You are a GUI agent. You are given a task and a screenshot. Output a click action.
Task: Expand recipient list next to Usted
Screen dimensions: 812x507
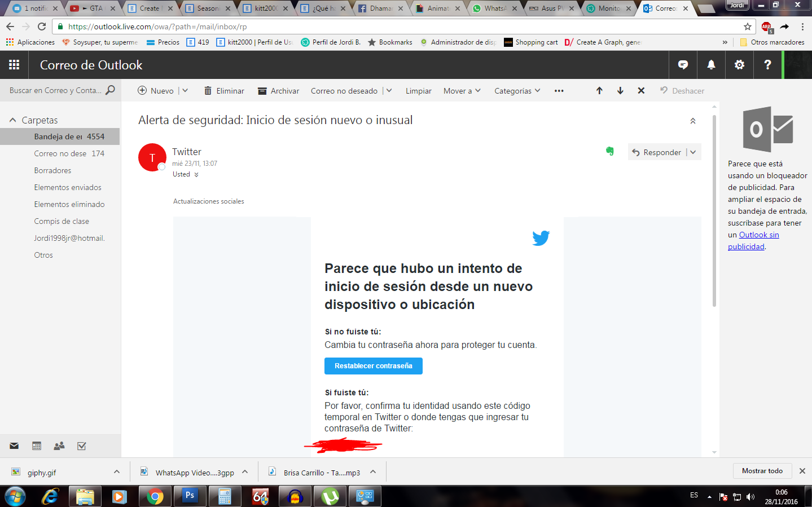(196, 175)
